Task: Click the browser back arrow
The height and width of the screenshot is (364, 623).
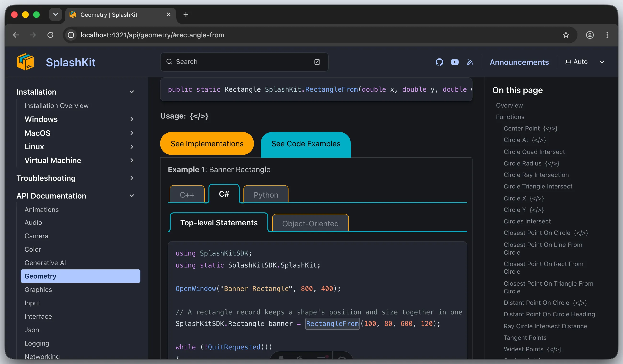Action: tap(16, 35)
